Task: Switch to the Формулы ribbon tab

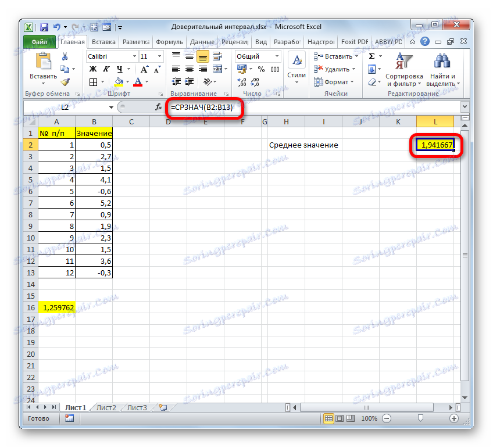Action: [169, 42]
